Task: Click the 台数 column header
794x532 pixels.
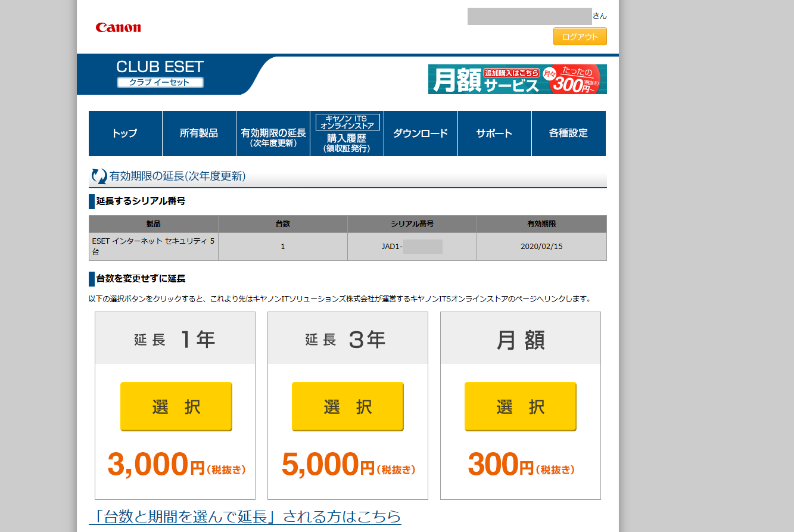Action: [x=283, y=224]
